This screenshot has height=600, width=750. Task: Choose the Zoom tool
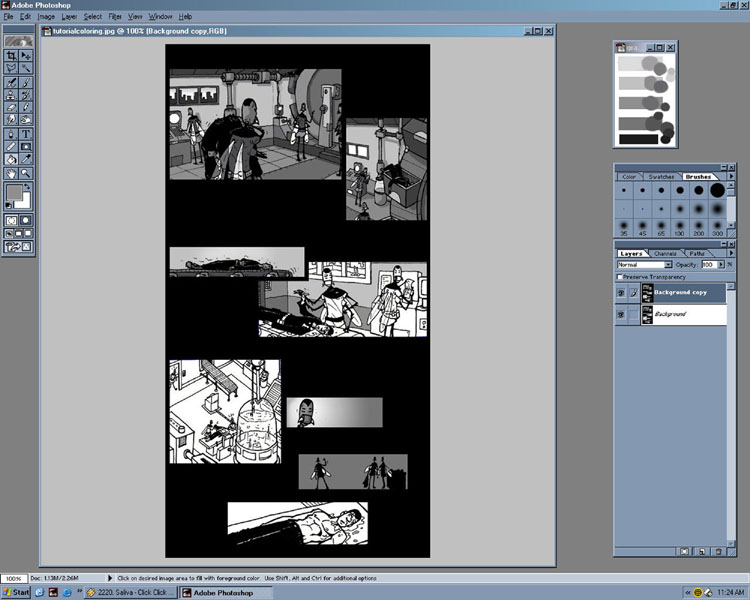[x=26, y=173]
